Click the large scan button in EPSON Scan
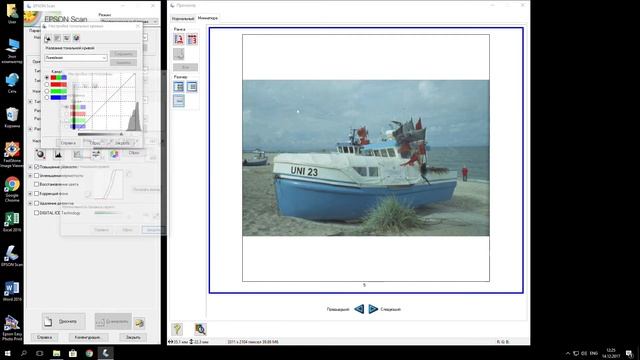This screenshot has height=360, width=640. click(113, 322)
